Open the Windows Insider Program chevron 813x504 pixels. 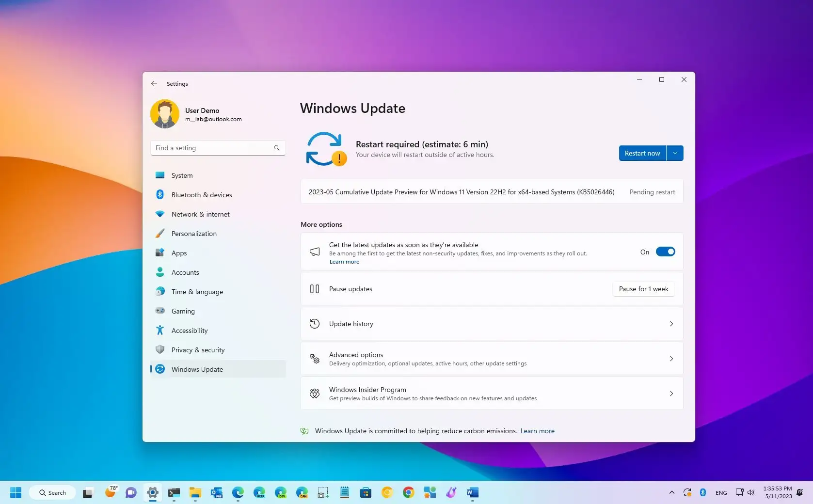[671, 394]
